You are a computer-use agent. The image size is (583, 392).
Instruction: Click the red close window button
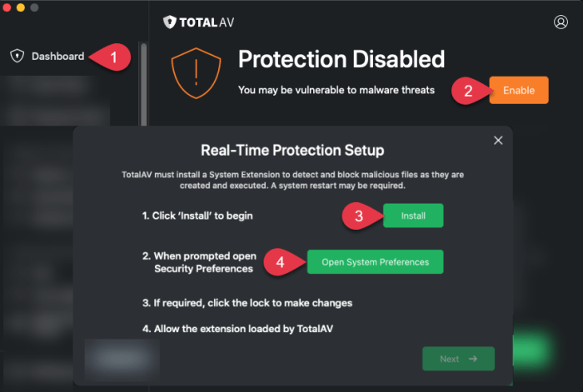pyautogui.click(x=7, y=7)
